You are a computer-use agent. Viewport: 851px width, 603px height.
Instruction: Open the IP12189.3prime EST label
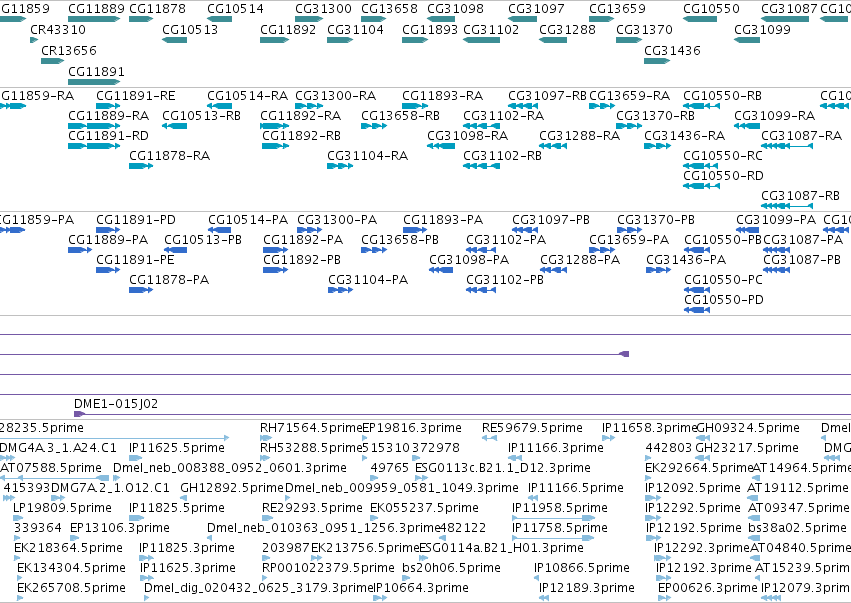[x=587, y=588]
